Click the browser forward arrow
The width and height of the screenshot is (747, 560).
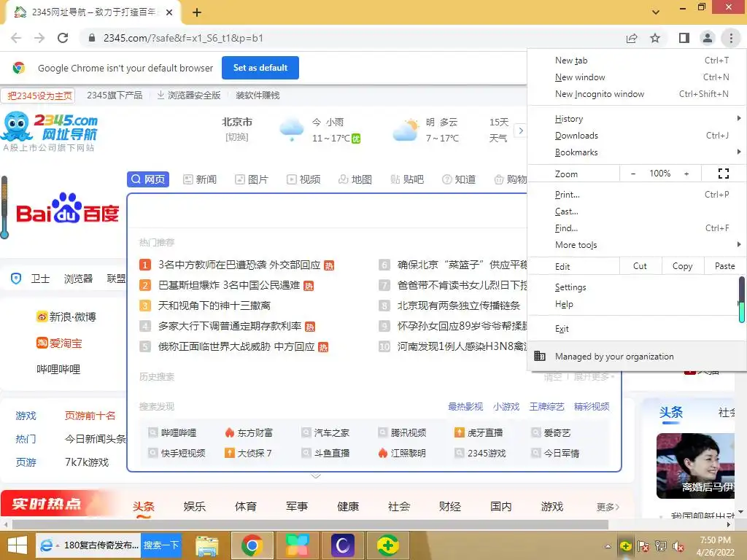[39, 38]
